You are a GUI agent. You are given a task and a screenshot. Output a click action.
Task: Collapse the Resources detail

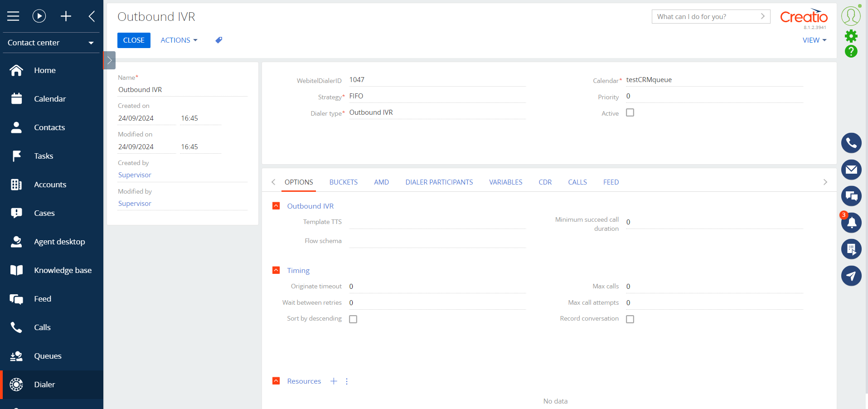point(276,381)
